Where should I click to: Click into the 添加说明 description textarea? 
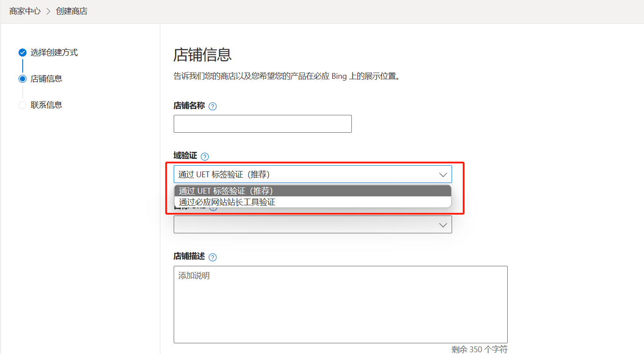pyautogui.click(x=341, y=305)
